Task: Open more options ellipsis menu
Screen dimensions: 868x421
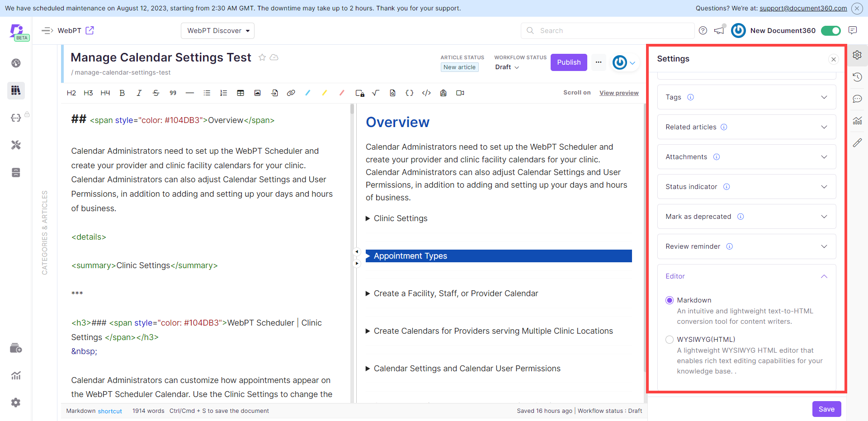Action: (599, 62)
